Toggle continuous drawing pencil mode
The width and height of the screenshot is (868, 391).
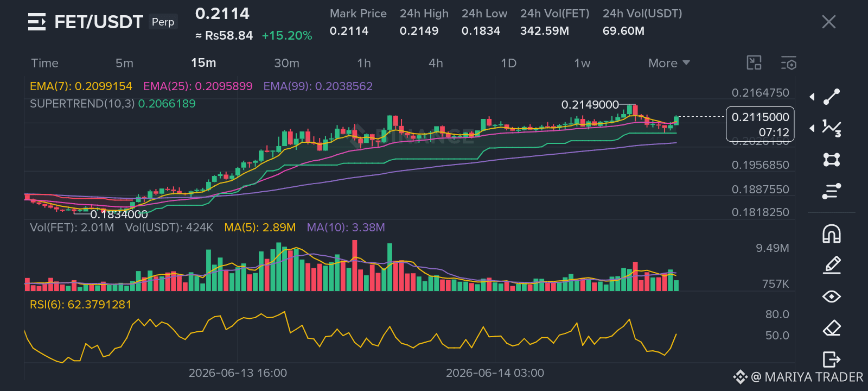[x=832, y=265]
